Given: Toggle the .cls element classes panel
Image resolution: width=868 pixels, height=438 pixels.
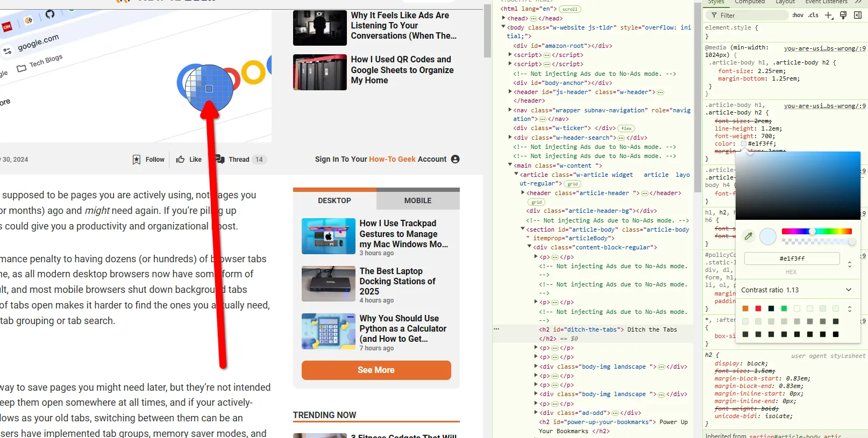Looking at the screenshot, I should [x=813, y=15].
